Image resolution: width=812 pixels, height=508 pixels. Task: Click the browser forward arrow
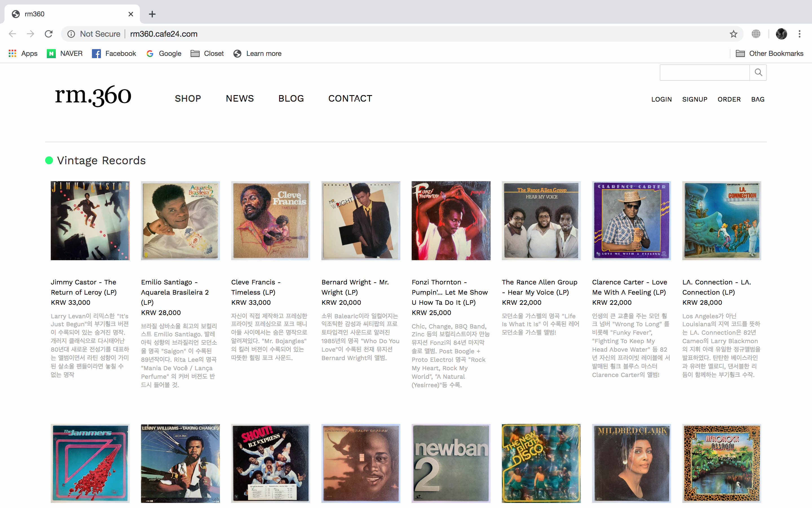pos(30,34)
